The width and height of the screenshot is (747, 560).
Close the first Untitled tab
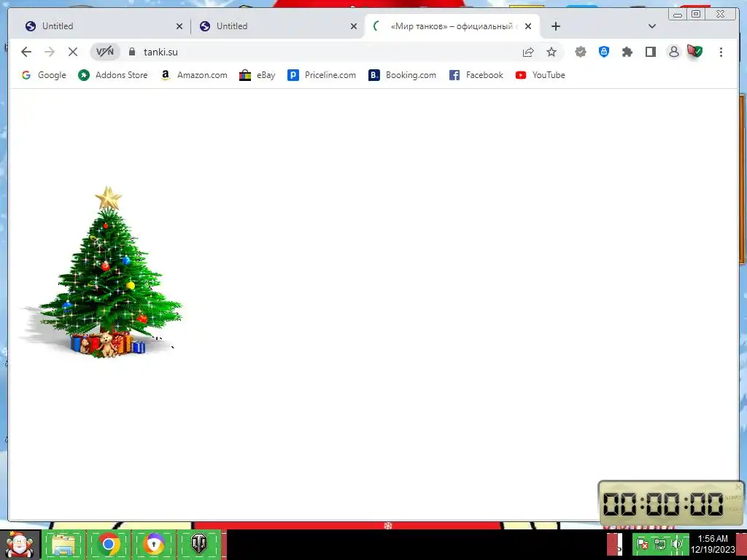coord(179,26)
